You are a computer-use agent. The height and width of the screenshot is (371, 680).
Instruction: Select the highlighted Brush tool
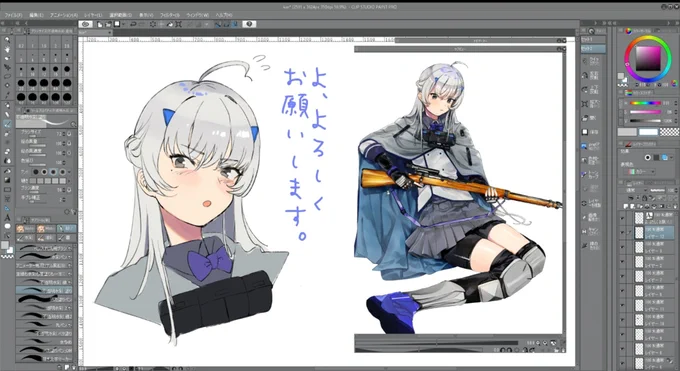(7, 124)
